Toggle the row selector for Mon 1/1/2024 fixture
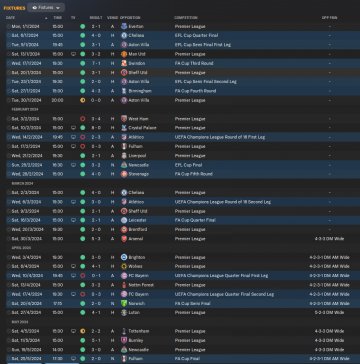This screenshot has height=364, width=360. [8, 26]
